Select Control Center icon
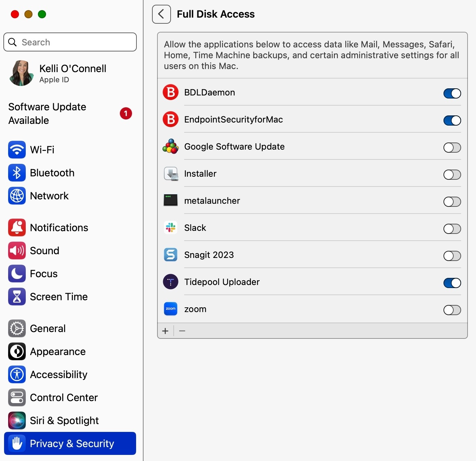 tap(17, 397)
